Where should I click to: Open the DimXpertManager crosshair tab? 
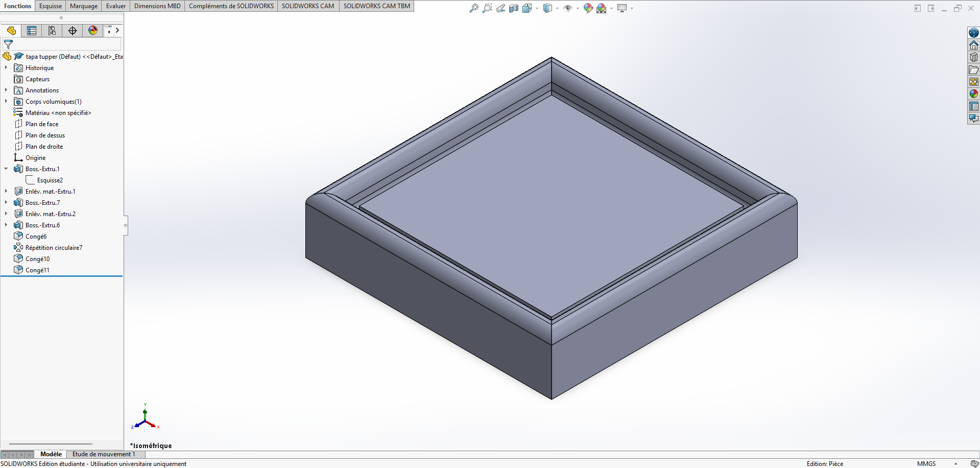point(73,31)
